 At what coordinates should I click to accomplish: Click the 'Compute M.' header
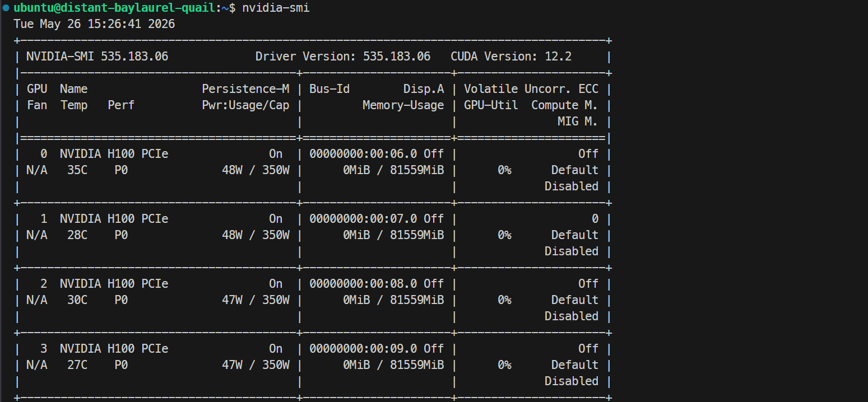[565, 105]
